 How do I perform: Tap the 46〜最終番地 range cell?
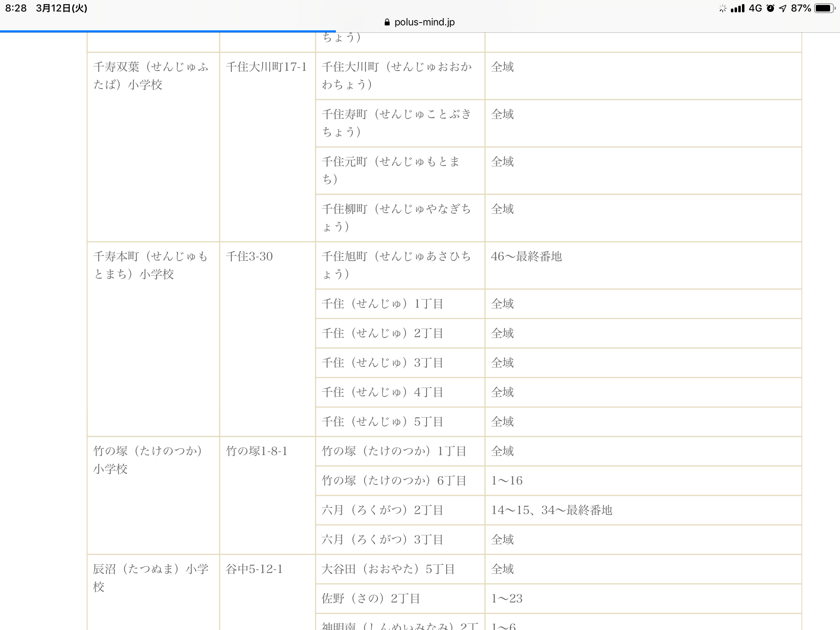(526, 256)
